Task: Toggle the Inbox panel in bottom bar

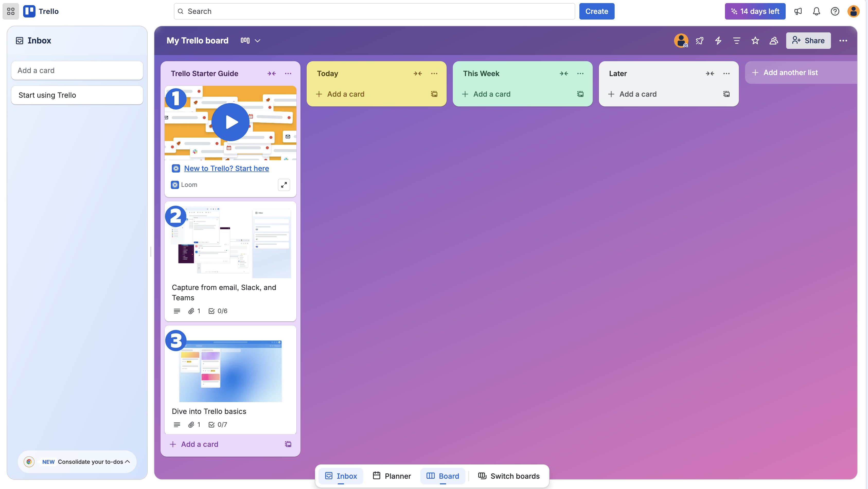Action: pyautogui.click(x=341, y=476)
